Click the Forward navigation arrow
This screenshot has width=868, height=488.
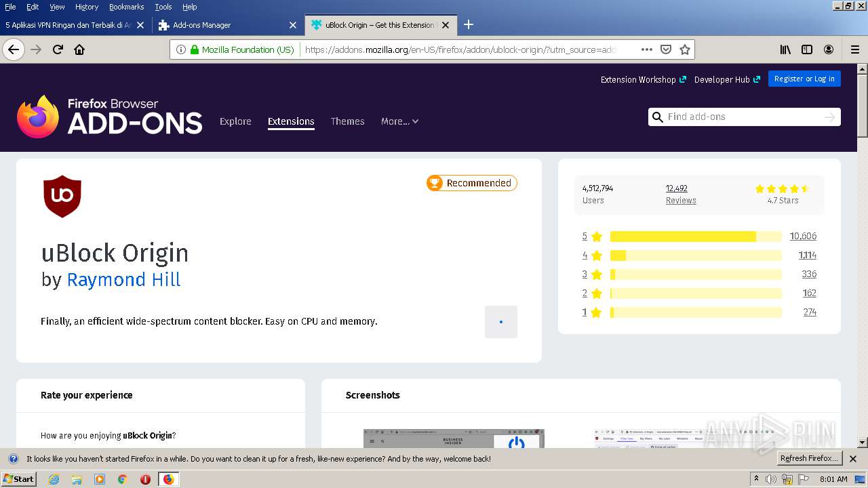point(36,49)
